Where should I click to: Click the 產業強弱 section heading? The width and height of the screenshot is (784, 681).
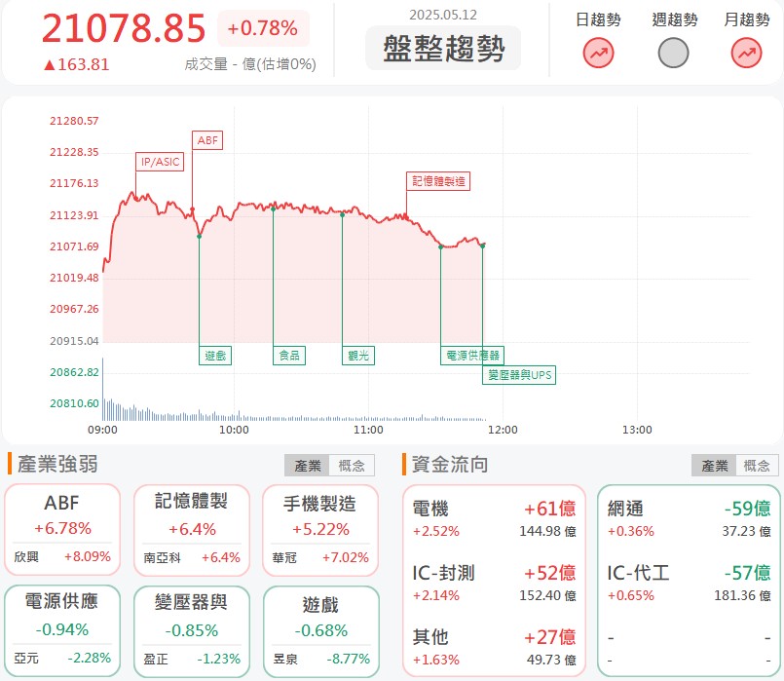point(58,464)
